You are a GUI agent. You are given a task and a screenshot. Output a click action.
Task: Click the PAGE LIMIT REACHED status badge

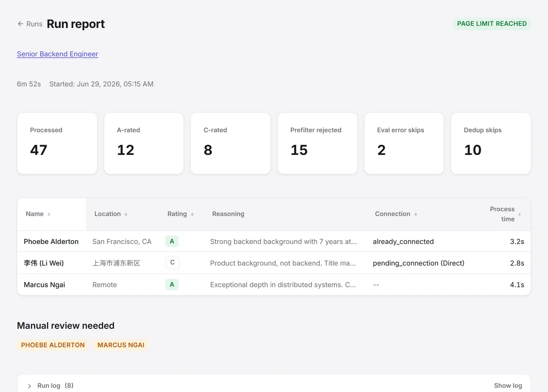[x=492, y=24]
